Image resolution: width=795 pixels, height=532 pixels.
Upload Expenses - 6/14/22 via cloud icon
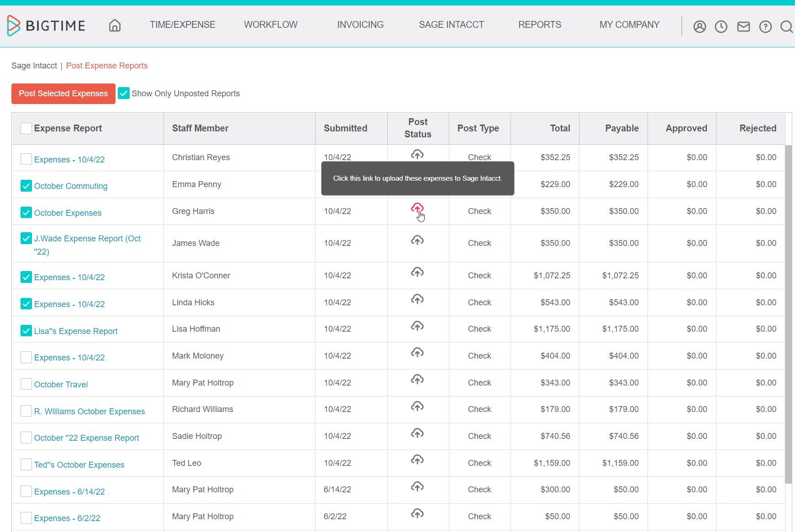tap(417, 486)
